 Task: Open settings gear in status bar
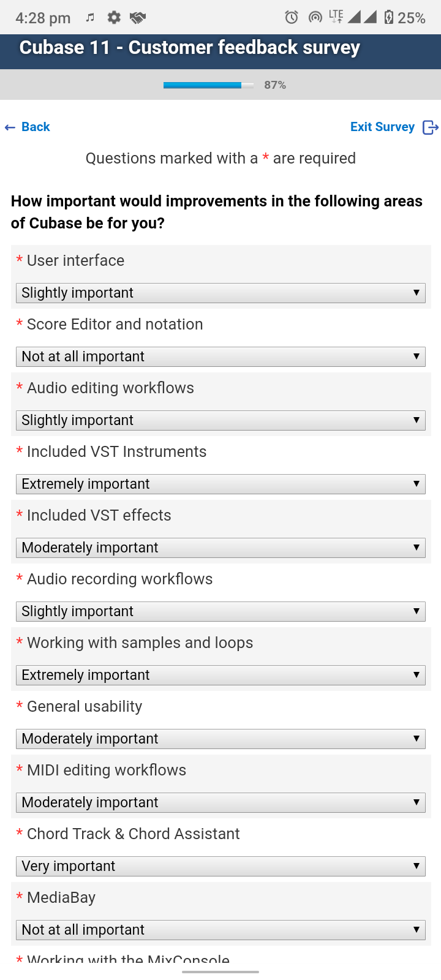tap(114, 18)
